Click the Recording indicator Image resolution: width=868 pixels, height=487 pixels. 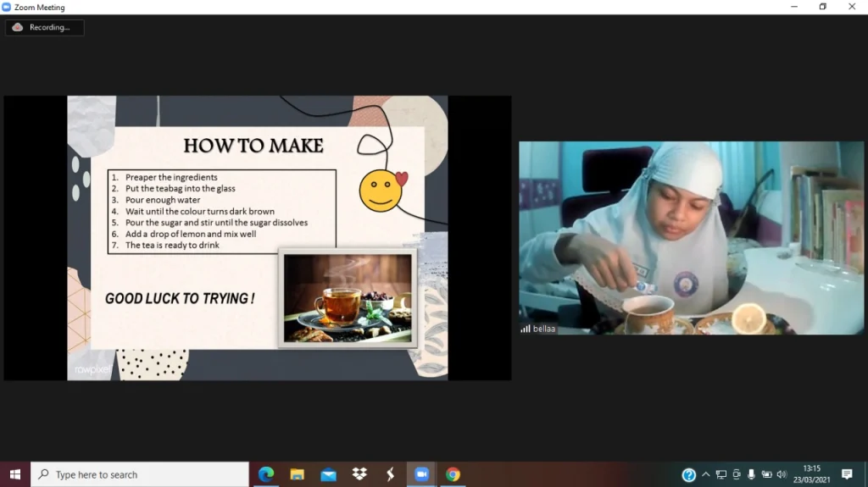click(44, 27)
